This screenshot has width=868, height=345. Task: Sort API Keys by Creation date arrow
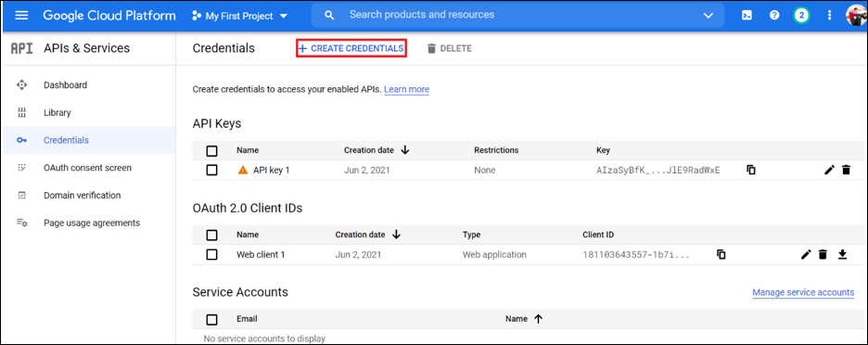point(404,150)
